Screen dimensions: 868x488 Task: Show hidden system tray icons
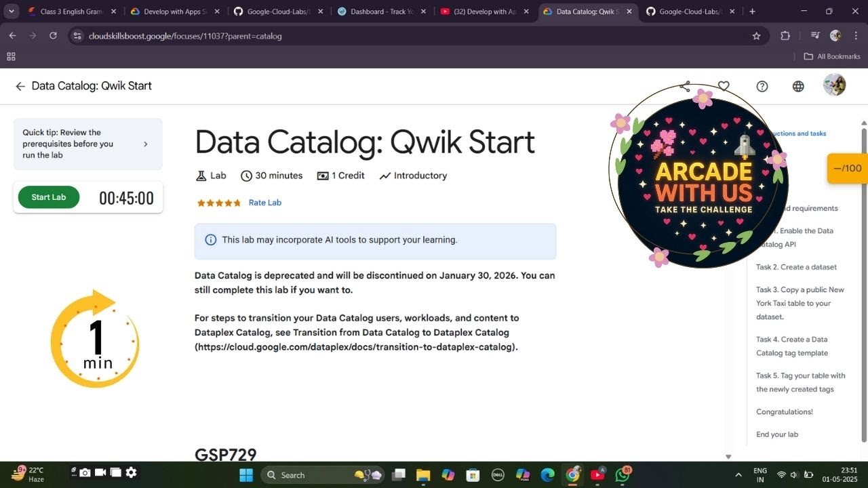[x=738, y=475]
